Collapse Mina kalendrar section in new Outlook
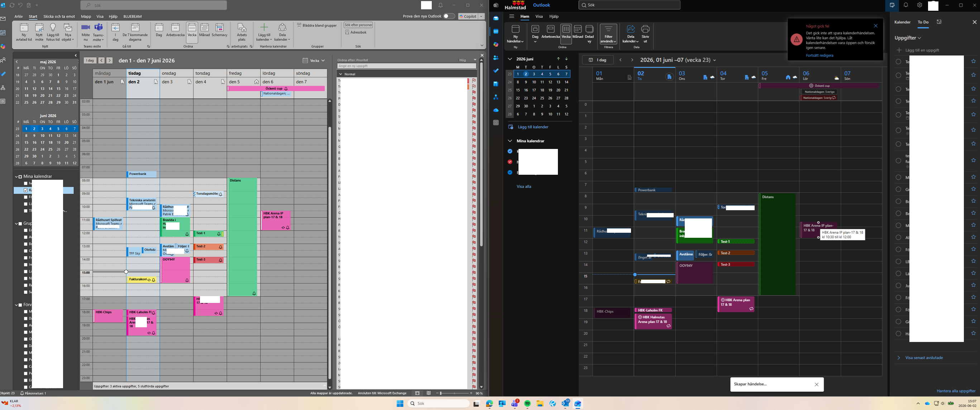The width and height of the screenshot is (980, 410). click(510, 141)
